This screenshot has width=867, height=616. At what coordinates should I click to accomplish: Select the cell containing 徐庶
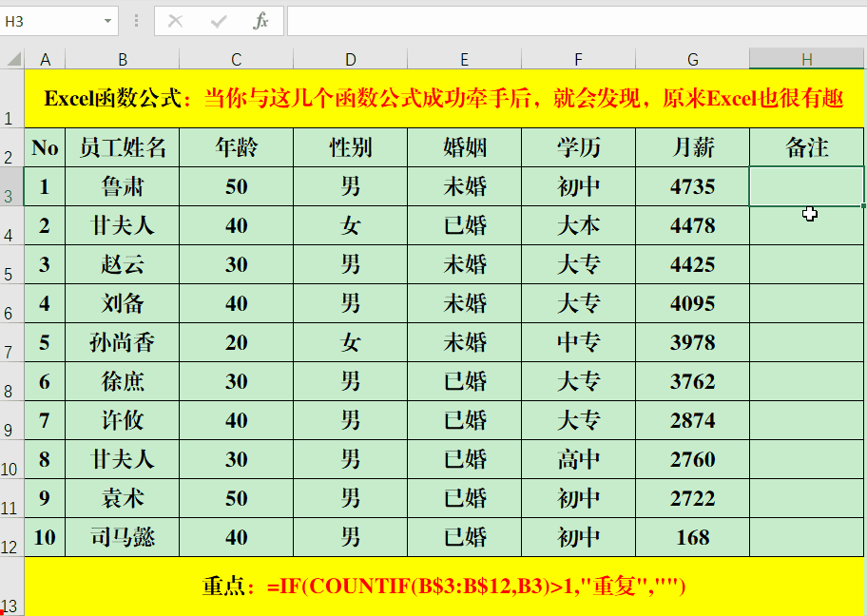click(123, 381)
